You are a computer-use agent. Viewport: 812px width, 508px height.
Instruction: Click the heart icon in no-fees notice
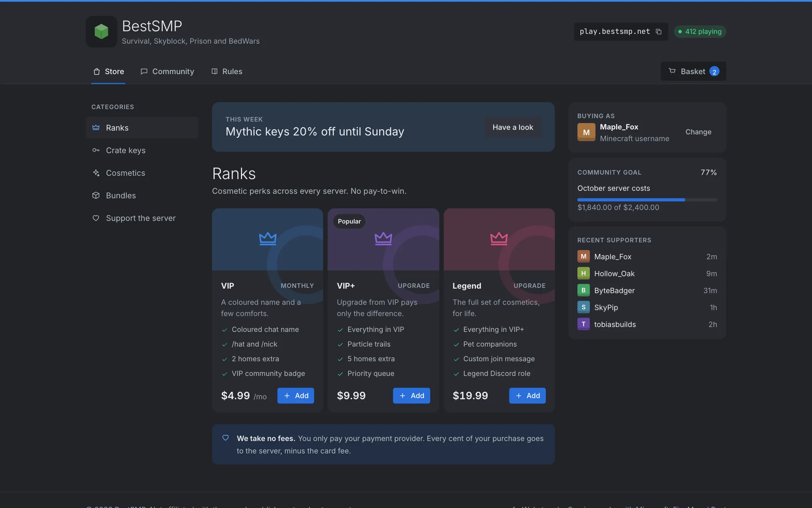pyautogui.click(x=226, y=438)
